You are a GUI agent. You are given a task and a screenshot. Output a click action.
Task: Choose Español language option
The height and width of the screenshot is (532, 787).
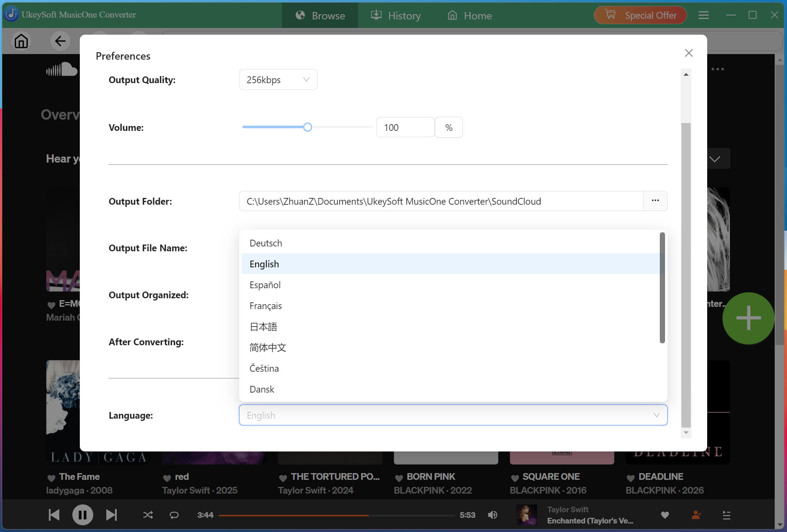click(x=451, y=285)
